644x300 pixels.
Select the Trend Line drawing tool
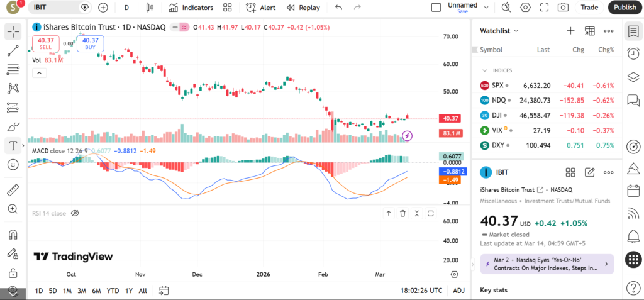pos(13,50)
